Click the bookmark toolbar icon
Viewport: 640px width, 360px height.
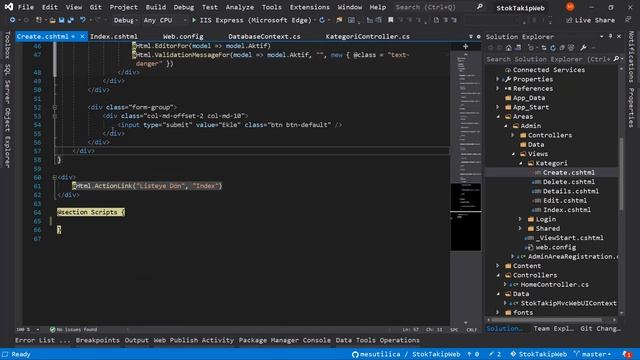point(391,20)
